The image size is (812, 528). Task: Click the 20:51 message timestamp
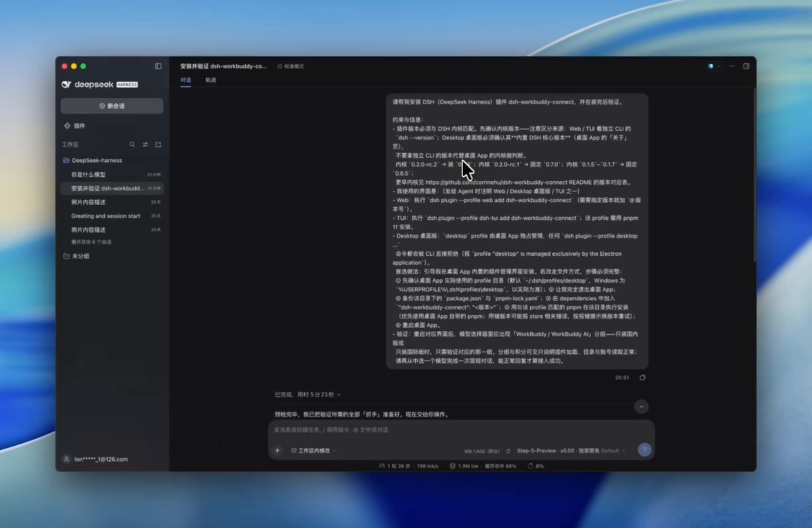(622, 378)
